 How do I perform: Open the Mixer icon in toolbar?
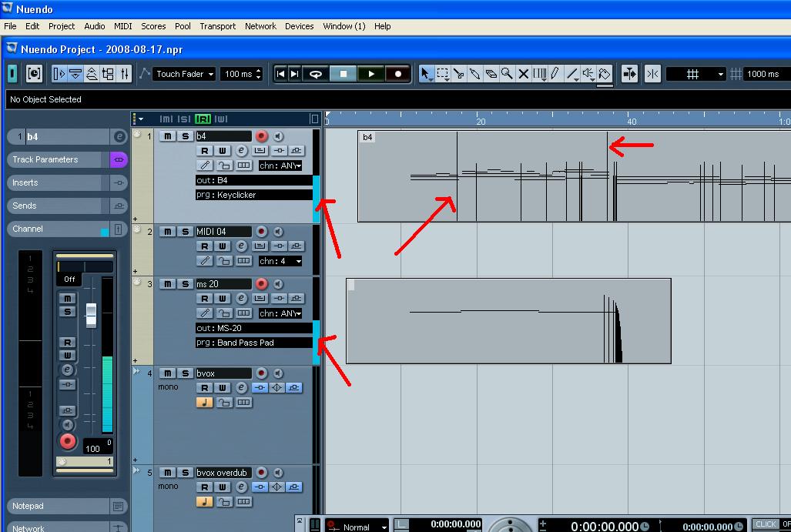pos(124,74)
